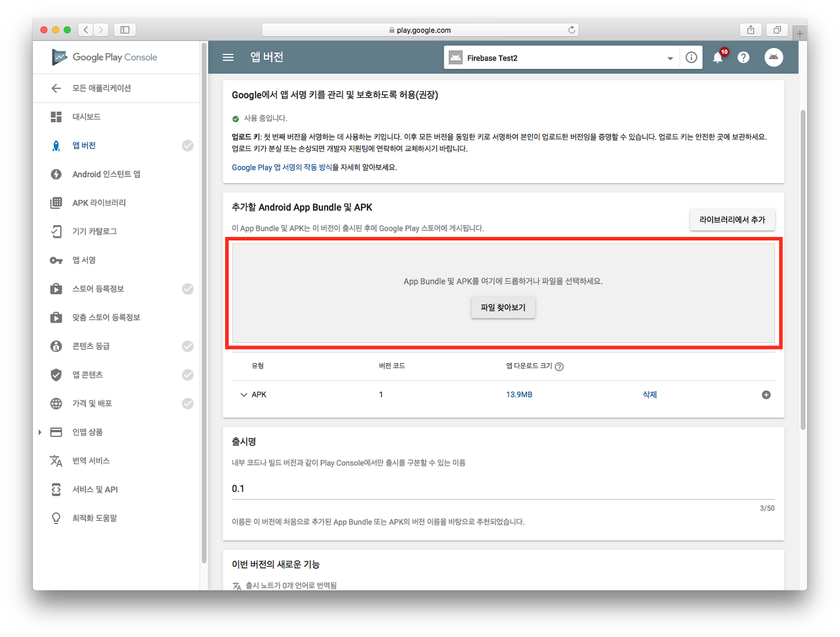Select 기기 카탈로그 in the sidebar

pyautogui.click(x=94, y=231)
